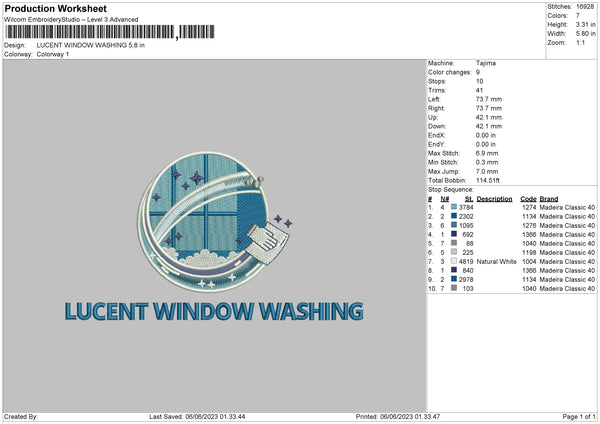The image size is (600, 424).
Task: Click the light blue swatch for stop 6
Action: click(454, 252)
